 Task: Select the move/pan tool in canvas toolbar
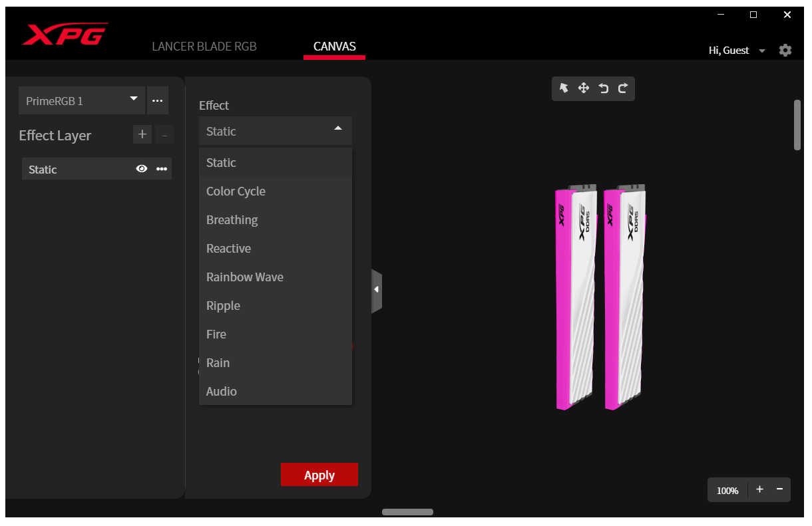pyautogui.click(x=584, y=88)
